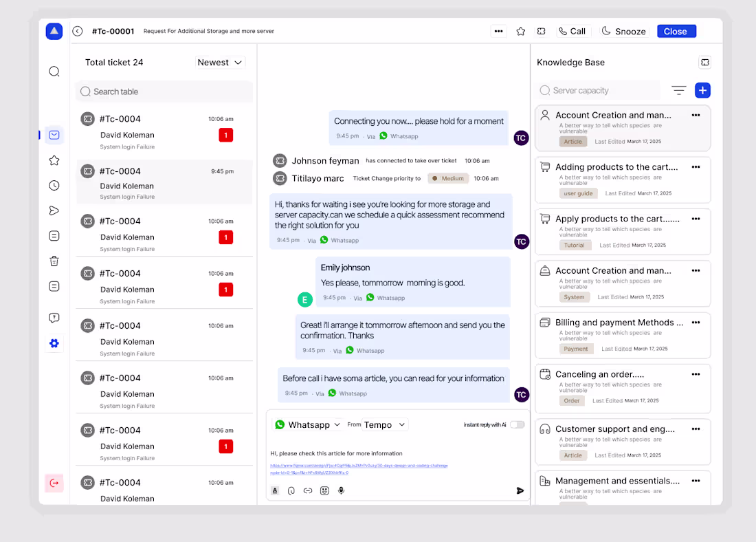Viewport: 756px width, 542px height.
Task: Open options for Canceling an order
Action: pos(696,374)
